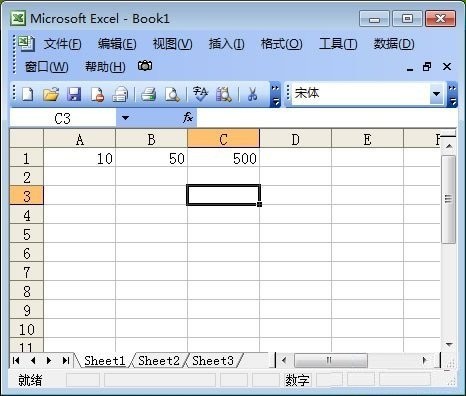Expand standard toolbar options chevron
This screenshot has height=396, width=466.
pos(275,95)
